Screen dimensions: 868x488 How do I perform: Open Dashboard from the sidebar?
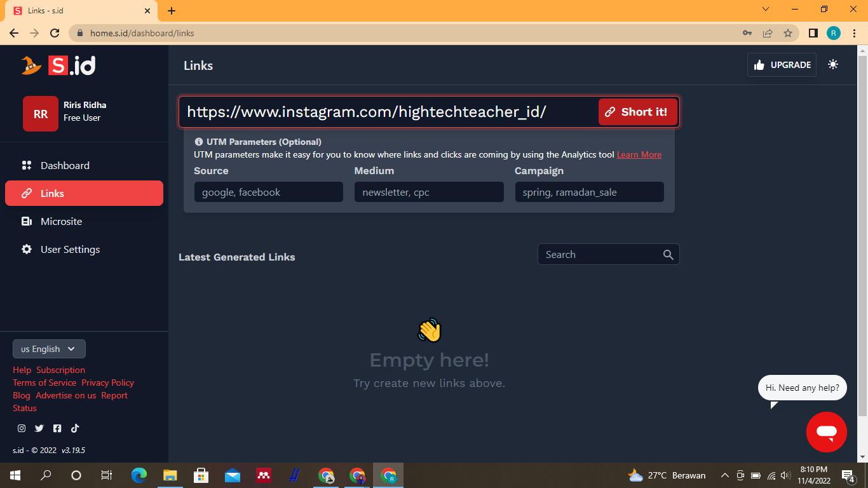point(84,165)
